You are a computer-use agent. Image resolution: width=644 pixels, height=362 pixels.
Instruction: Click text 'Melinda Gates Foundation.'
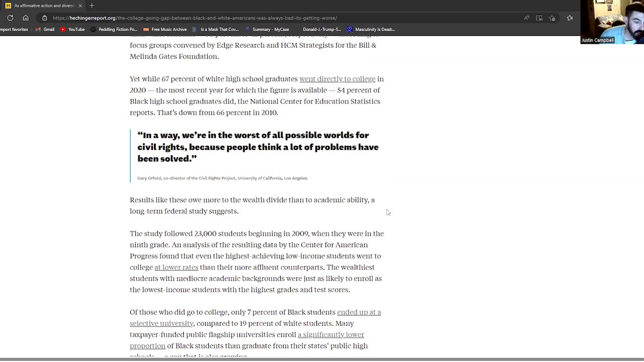[x=174, y=56]
